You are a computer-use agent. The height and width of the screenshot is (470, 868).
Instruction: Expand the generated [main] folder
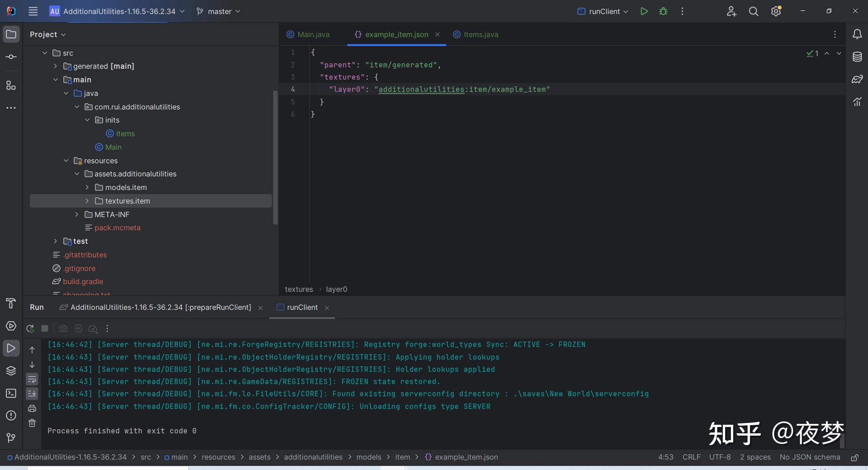[x=55, y=66]
